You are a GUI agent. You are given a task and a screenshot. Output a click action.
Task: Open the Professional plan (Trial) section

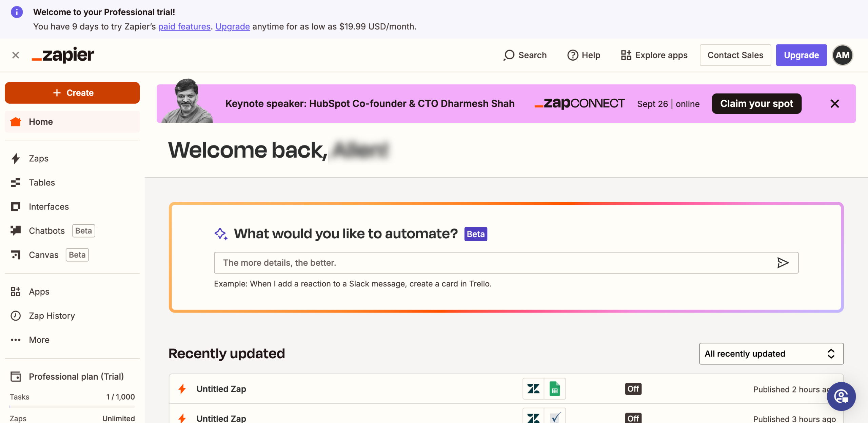76,377
